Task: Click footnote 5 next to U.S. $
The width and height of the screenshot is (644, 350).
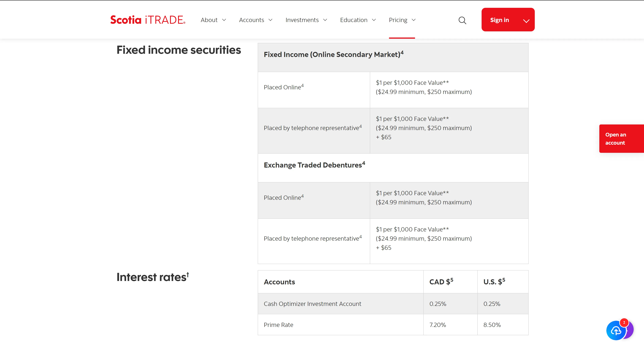Action: pyautogui.click(x=504, y=280)
